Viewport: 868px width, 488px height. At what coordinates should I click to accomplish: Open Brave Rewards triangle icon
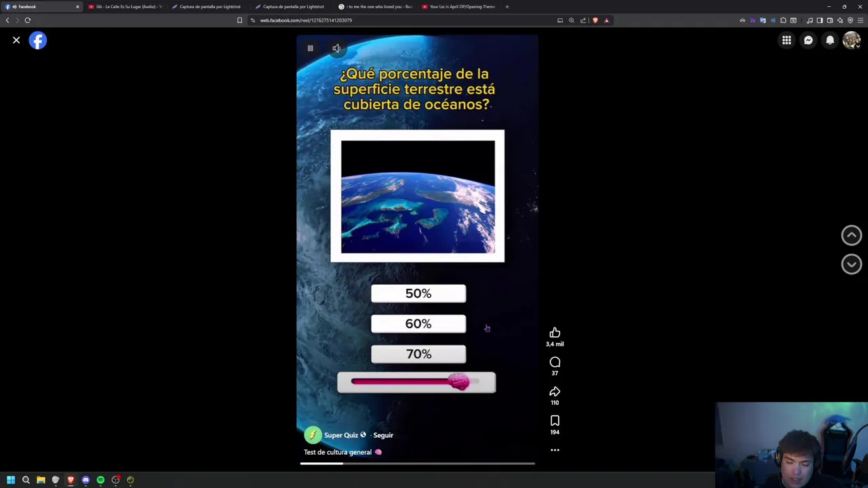(x=607, y=20)
